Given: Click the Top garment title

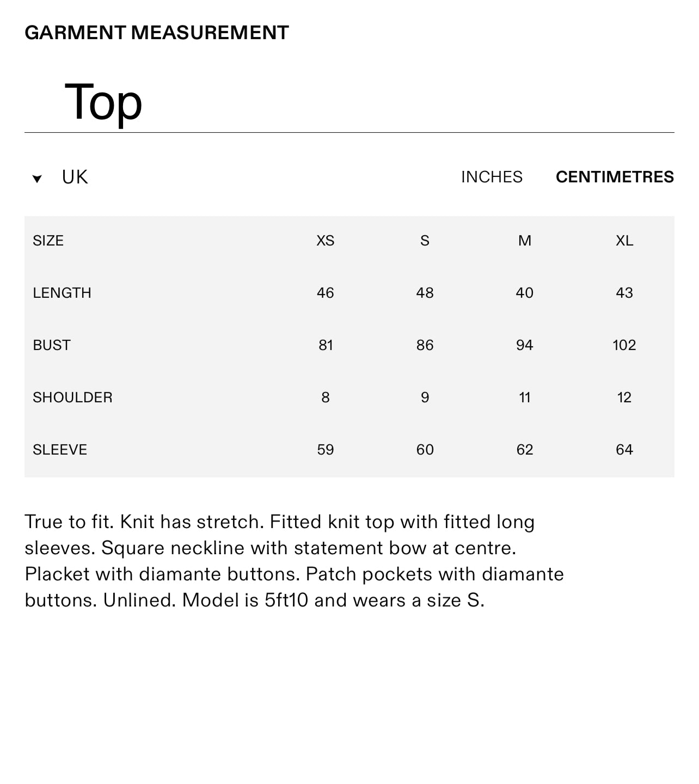Looking at the screenshot, I should (x=103, y=102).
